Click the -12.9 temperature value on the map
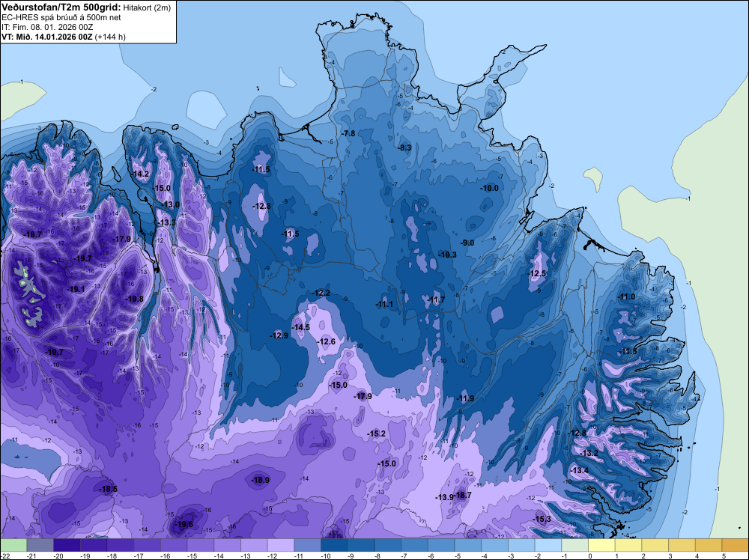This screenshot has width=749, height=560. pos(279,335)
